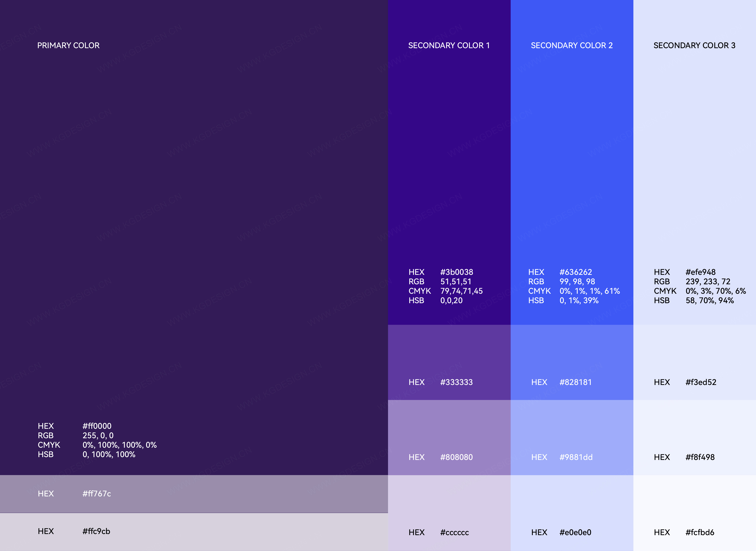Click the primary HEX value #ff0000

click(x=97, y=426)
